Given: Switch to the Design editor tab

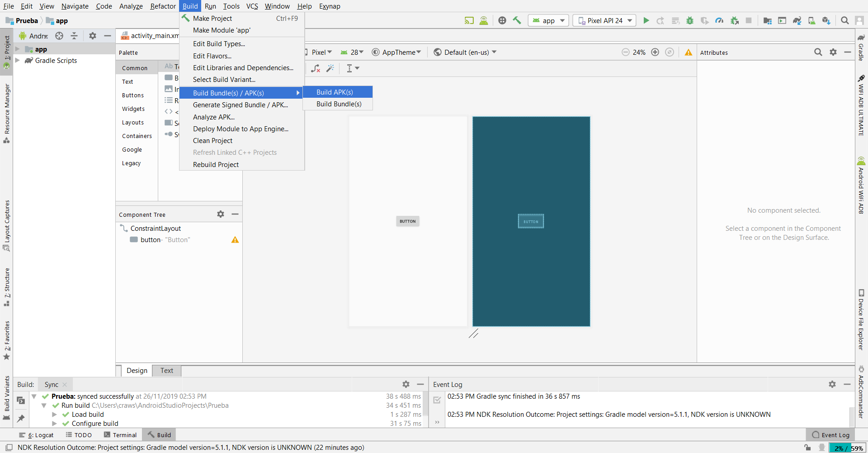Looking at the screenshot, I should (x=137, y=371).
